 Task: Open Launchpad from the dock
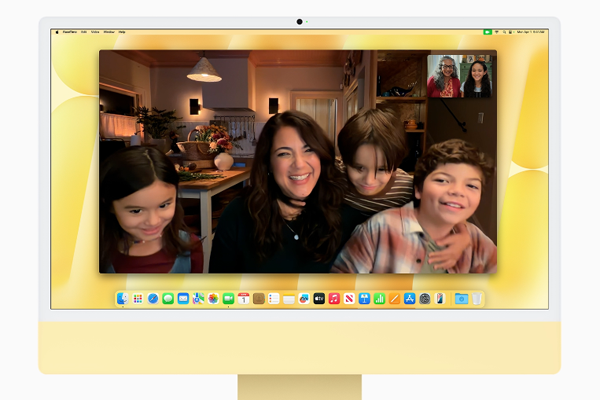point(137,298)
